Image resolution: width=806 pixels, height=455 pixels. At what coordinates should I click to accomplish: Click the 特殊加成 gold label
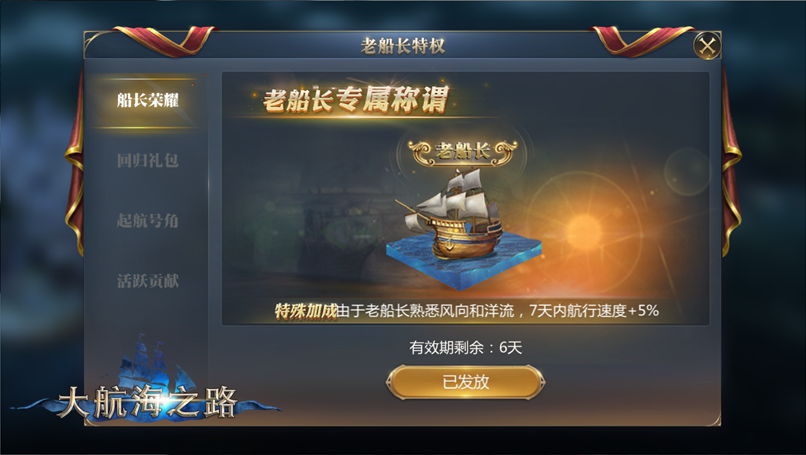[306, 311]
